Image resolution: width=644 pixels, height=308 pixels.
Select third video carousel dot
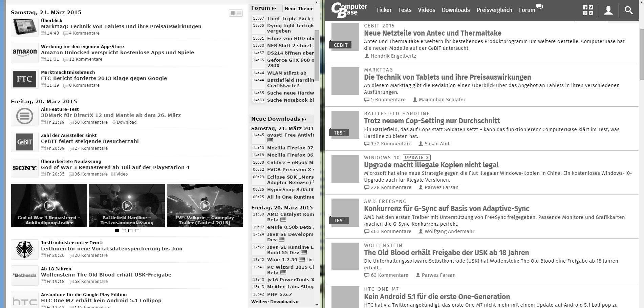(x=130, y=231)
